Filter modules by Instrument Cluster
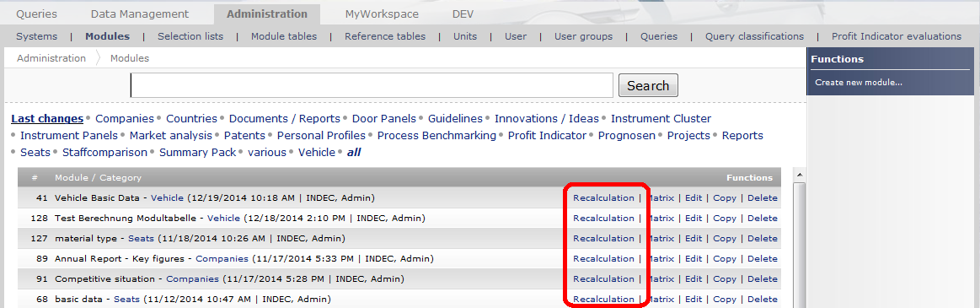 coord(661,118)
